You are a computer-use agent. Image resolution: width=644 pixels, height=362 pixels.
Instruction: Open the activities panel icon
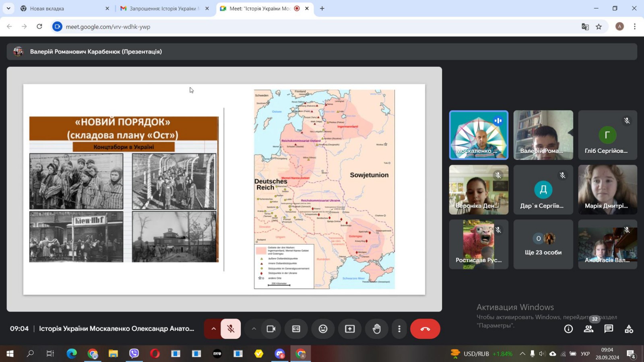[x=629, y=329]
